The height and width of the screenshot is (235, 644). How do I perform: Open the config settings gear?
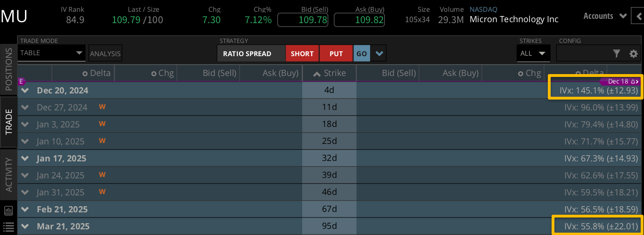pos(633,54)
